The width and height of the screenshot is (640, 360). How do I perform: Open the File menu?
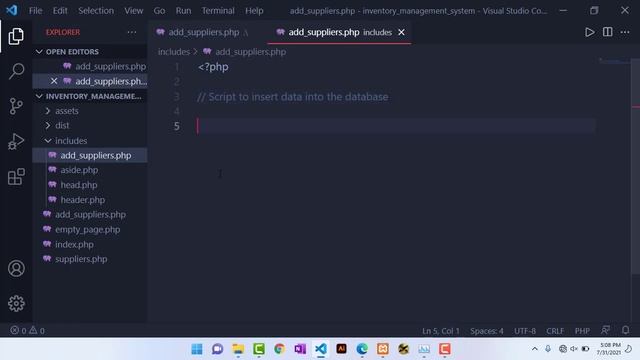click(x=35, y=11)
